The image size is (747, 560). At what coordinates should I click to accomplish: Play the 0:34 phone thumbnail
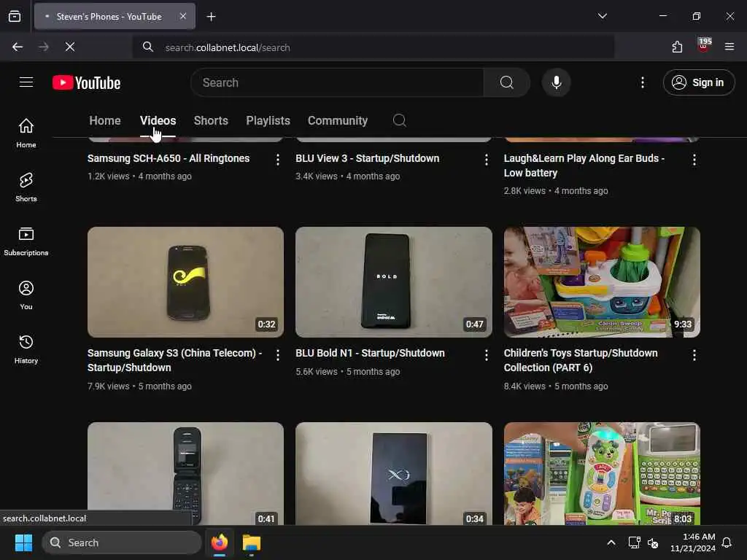(x=393, y=474)
